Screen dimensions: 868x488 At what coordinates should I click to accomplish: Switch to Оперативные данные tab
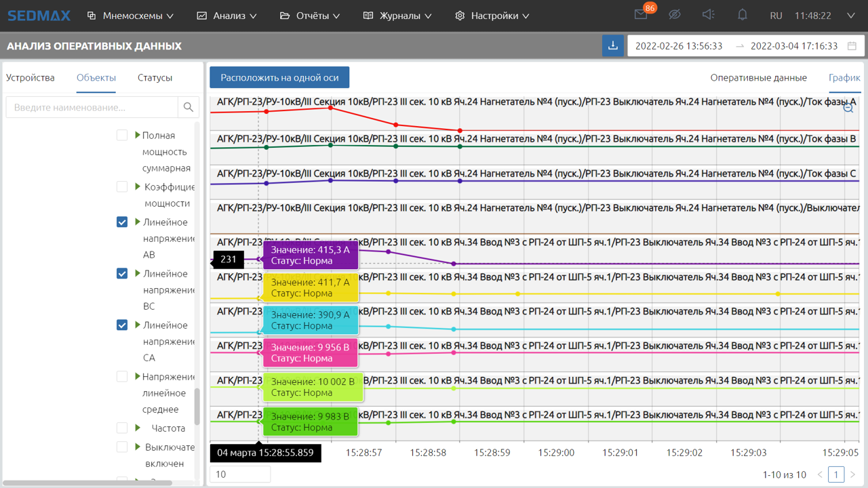pyautogui.click(x=758, y=78)
